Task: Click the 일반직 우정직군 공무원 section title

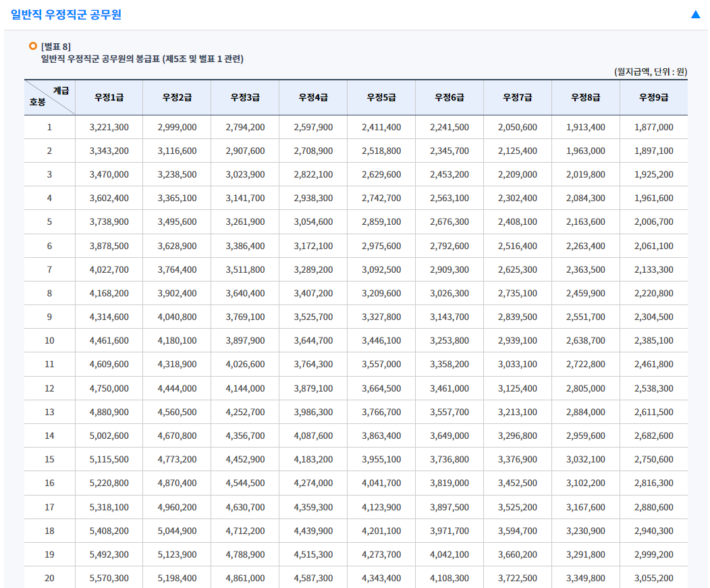Action: point(66,14)
